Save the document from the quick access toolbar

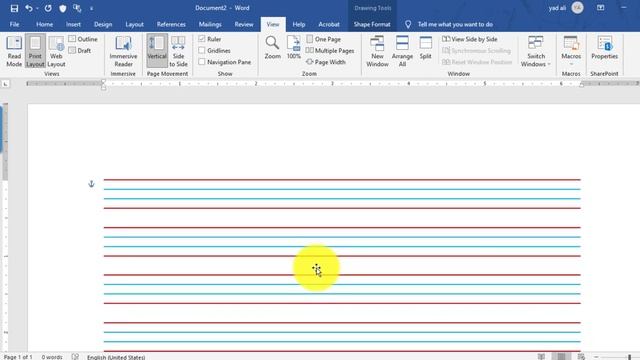14,8
